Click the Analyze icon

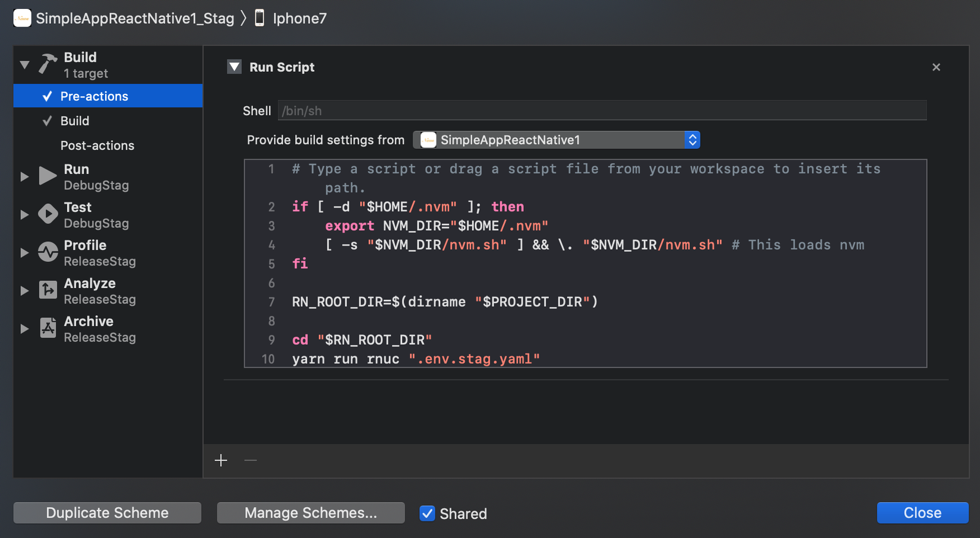pyautogui.click(x=48, y=290)
